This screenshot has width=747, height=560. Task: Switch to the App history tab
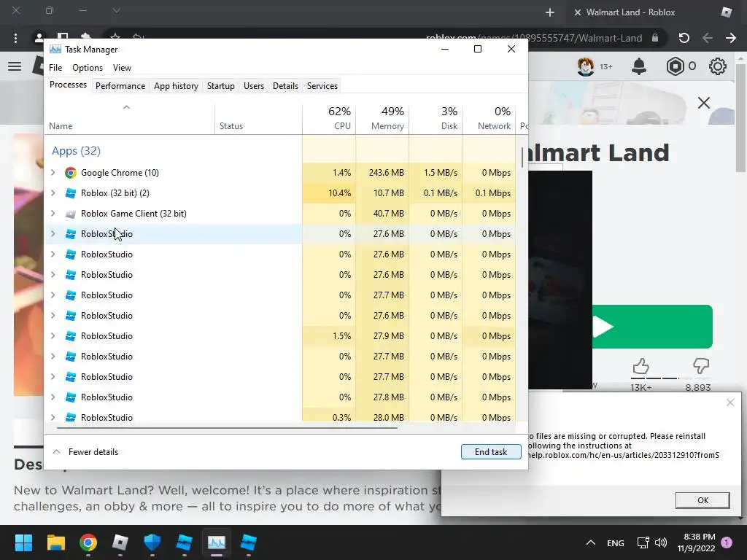click(176, 86)
